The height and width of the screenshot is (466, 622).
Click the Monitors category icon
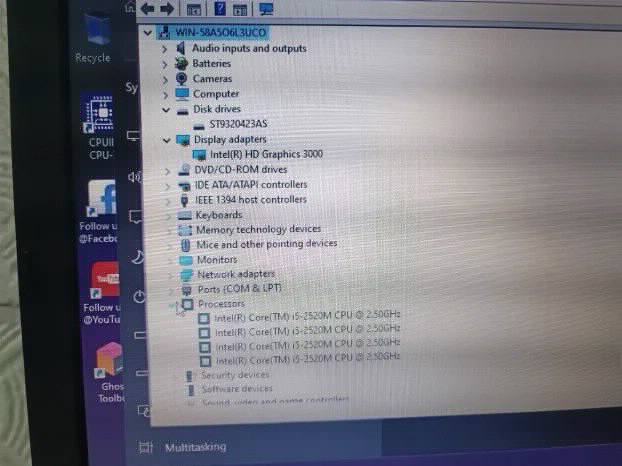186,260
